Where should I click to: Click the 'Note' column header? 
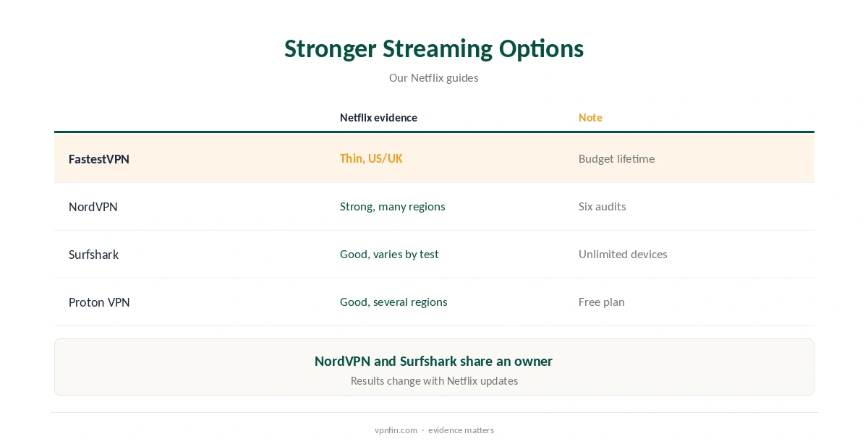click(590, 118)
